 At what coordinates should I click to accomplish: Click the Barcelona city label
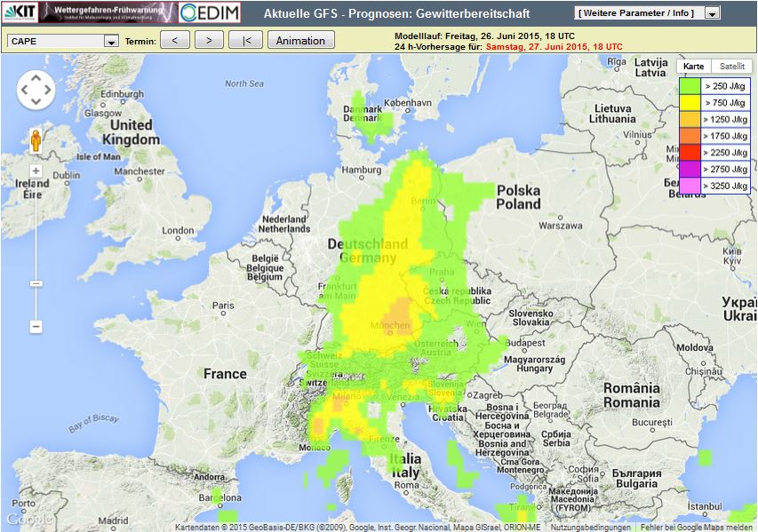coord(220,497)
